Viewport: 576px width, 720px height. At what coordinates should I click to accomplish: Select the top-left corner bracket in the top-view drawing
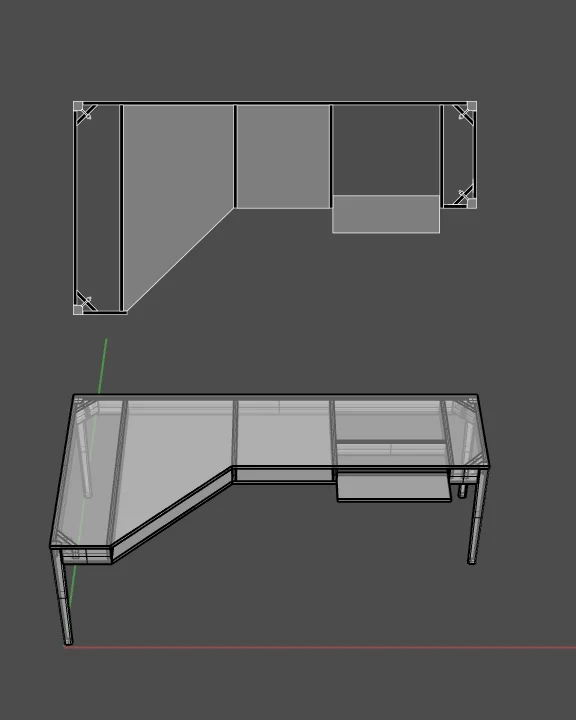[x=85, y=112]
